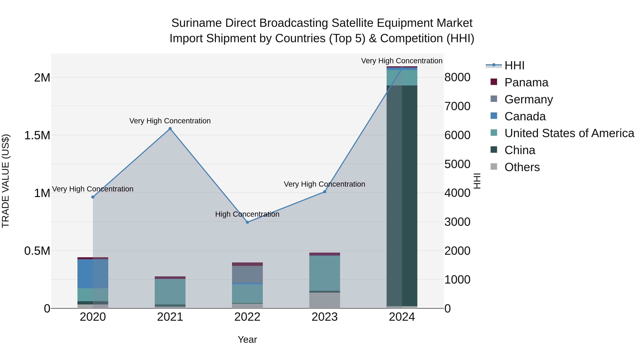Click the HHI data point for 2020
Viewport: 644px width, 362px height.
[93, 197]
